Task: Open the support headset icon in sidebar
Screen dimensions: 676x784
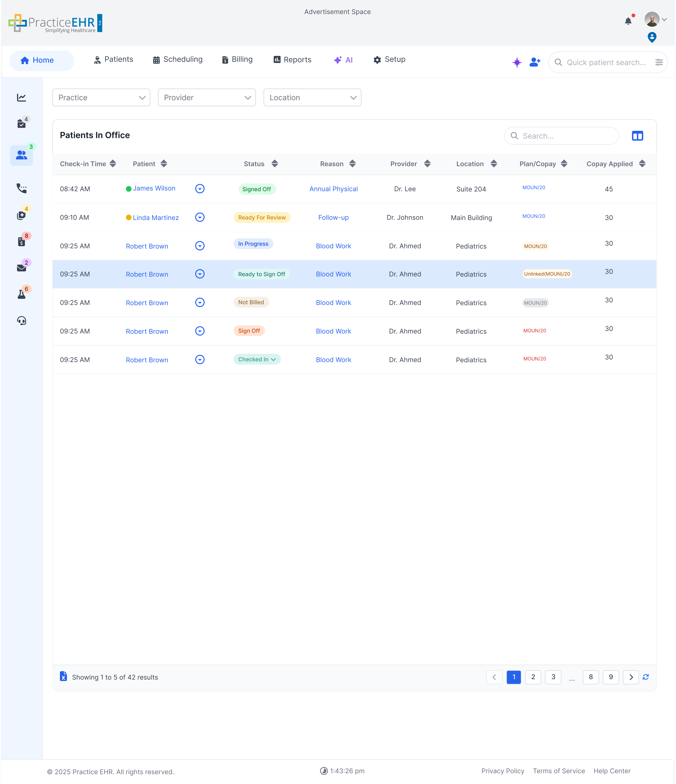Action: [x=22, y=320]
